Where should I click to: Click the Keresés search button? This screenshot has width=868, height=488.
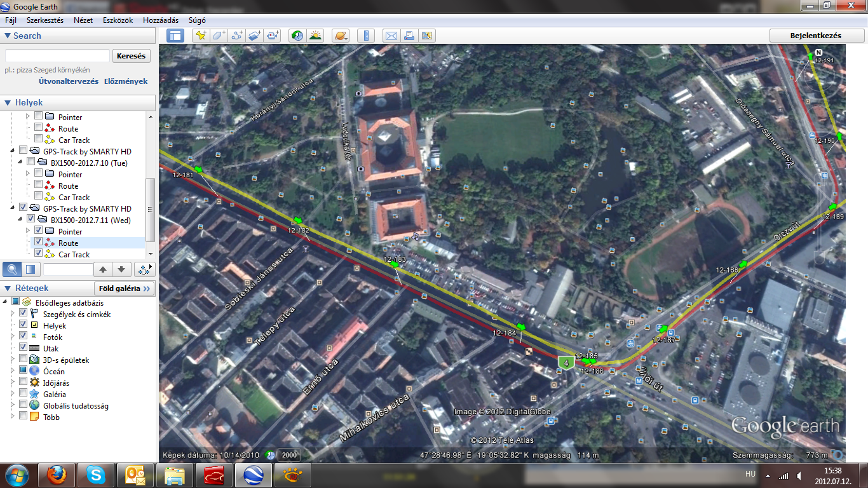132,56
